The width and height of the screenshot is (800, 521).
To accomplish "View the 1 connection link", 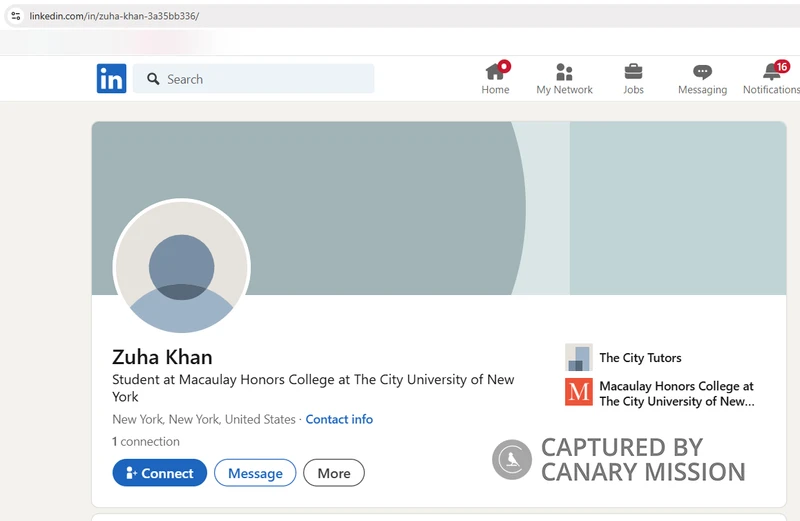I will click(146, 441).
